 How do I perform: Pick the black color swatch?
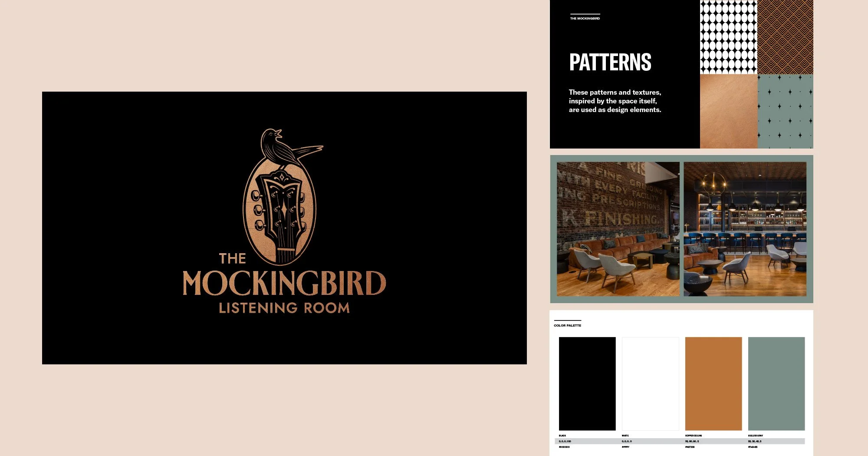(587, 384)
